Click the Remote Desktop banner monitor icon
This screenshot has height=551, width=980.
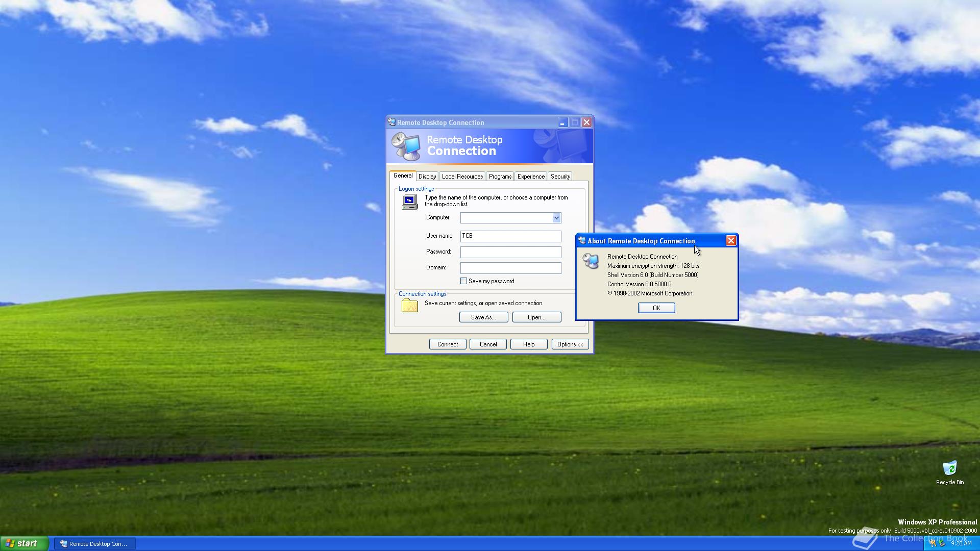406,146
